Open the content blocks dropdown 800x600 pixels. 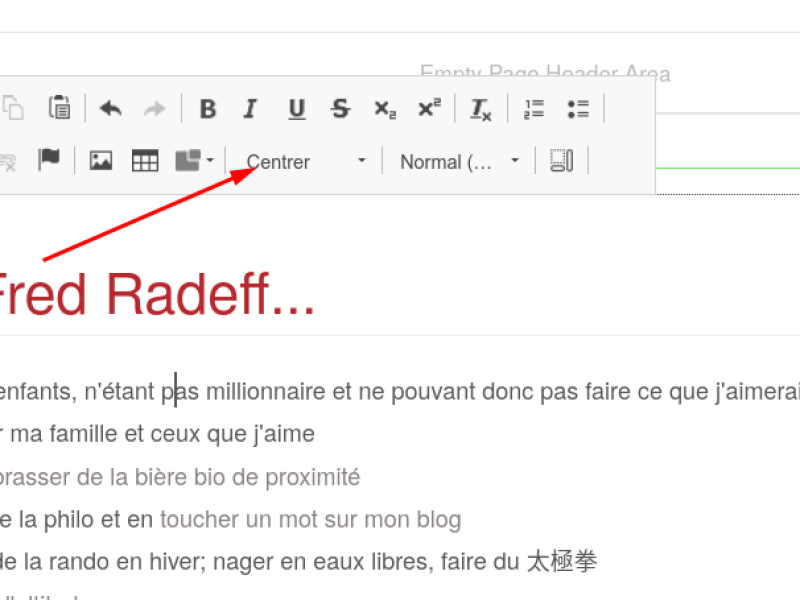(x=194, y=161)
